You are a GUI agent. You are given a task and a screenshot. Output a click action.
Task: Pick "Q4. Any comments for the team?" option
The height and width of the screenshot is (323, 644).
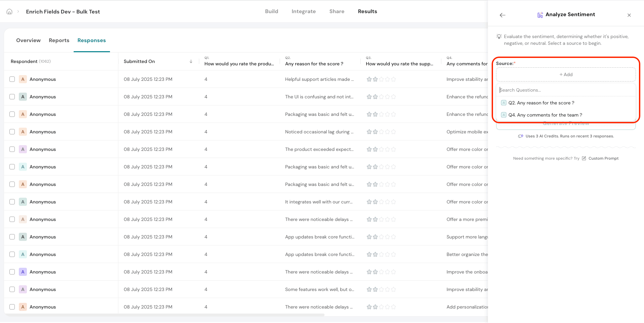[545, 115]
